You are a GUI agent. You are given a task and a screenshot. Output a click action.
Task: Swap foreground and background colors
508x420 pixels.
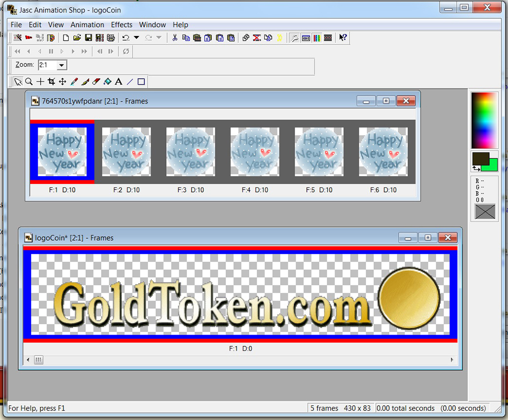477,168
